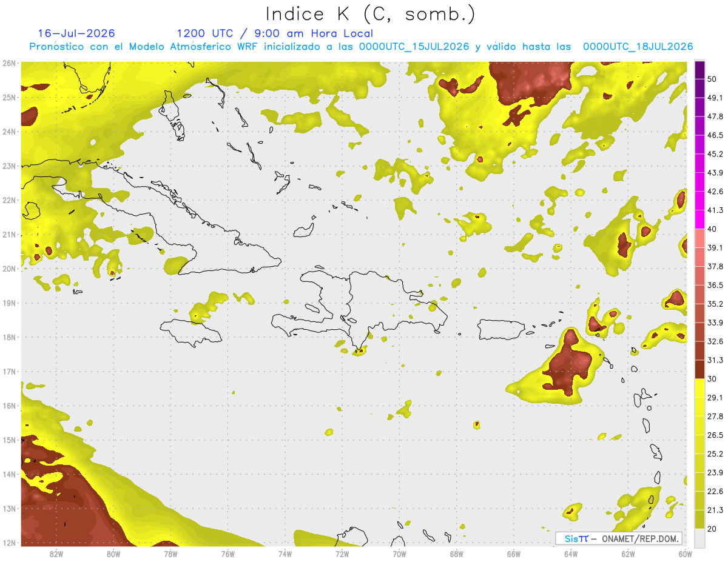Click the 15N latitude label
This screenshot has width=728, height=562.
point(9,440)
